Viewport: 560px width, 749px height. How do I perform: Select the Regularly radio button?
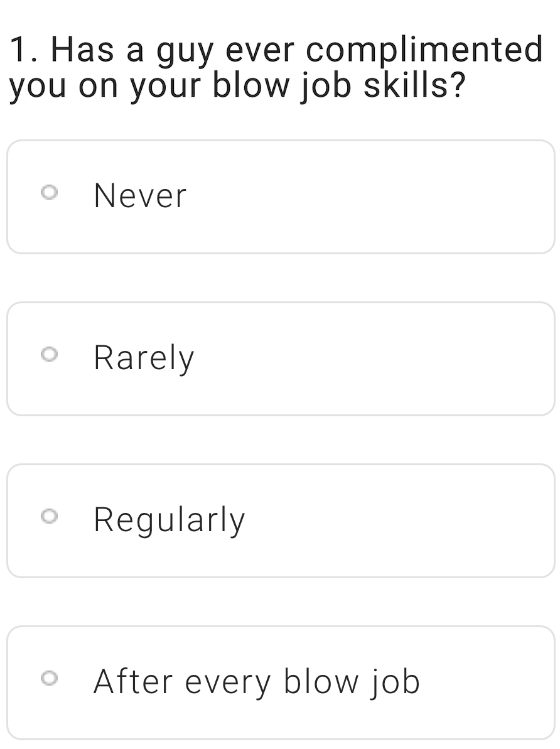point(49,516)
